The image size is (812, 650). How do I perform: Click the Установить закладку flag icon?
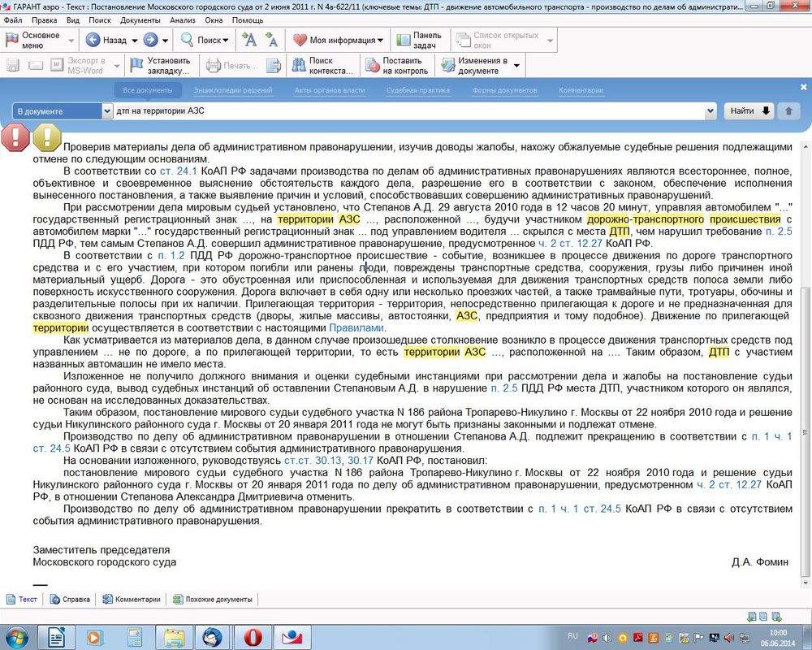136,66
